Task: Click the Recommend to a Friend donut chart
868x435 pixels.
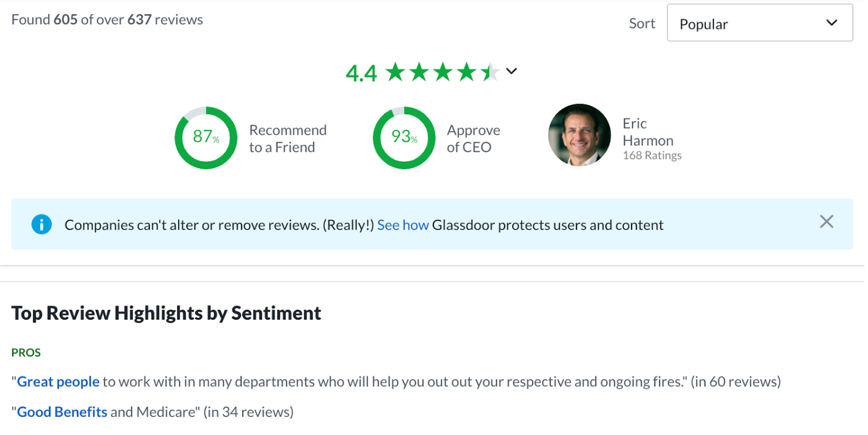Action: click(206, 138)
